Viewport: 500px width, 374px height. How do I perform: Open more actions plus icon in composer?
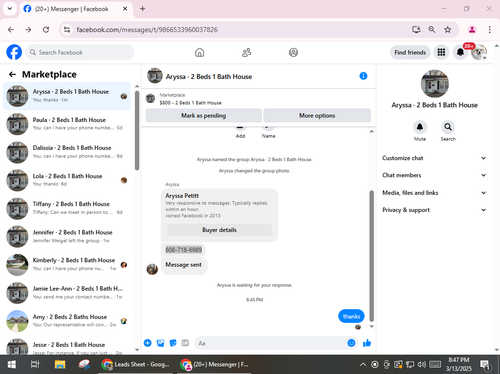[147, 343]
